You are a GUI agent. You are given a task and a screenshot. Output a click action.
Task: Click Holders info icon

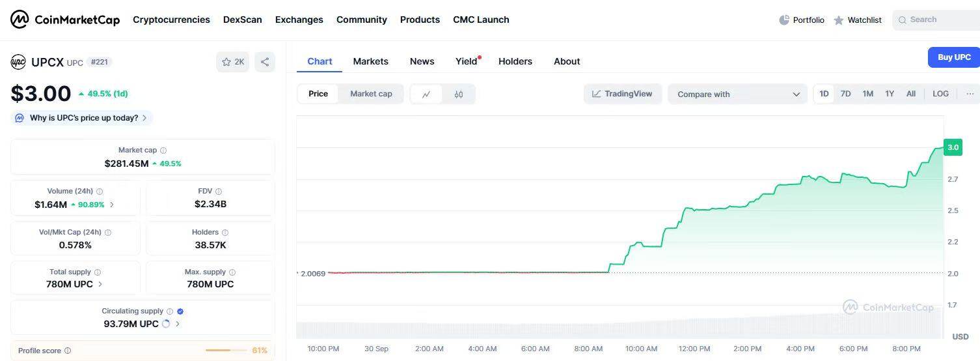225,233
